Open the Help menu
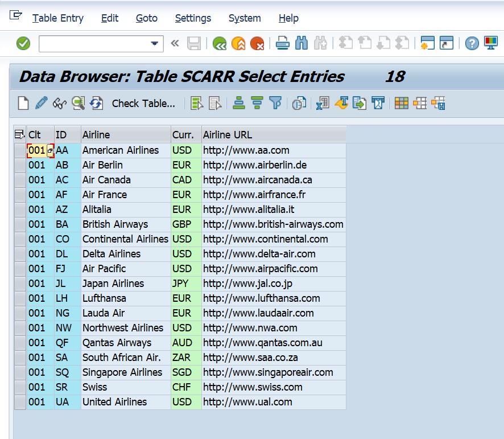This screenshot has width=504, height=439. point(288,18)
